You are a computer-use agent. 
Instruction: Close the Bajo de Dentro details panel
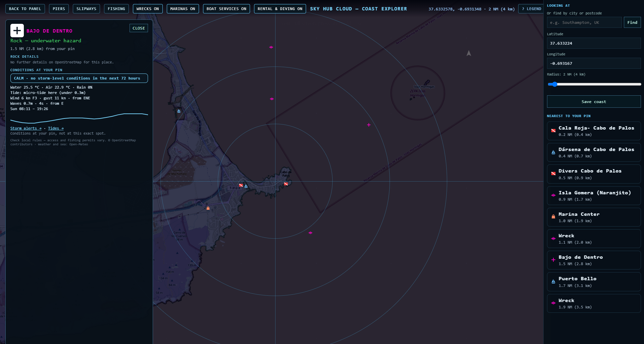139,28
